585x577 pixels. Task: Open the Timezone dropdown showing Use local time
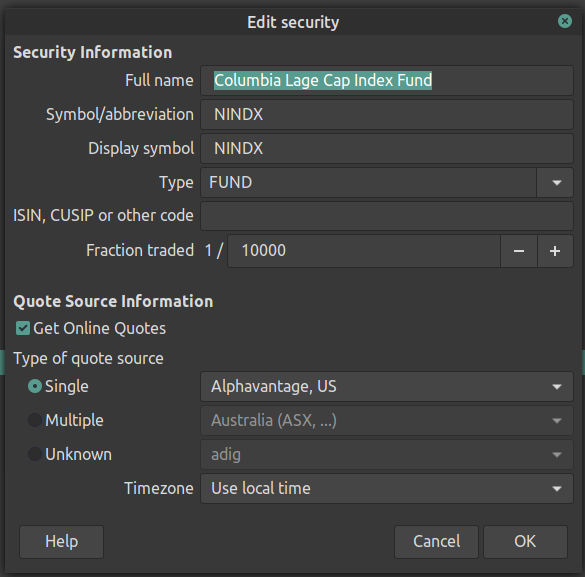387,488
